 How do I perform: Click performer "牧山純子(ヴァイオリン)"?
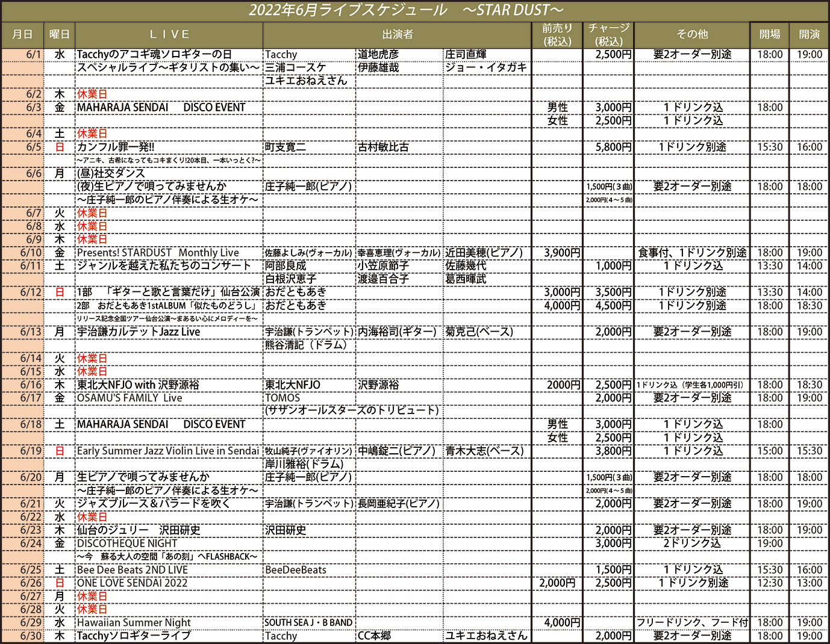(x=308, y=451)
